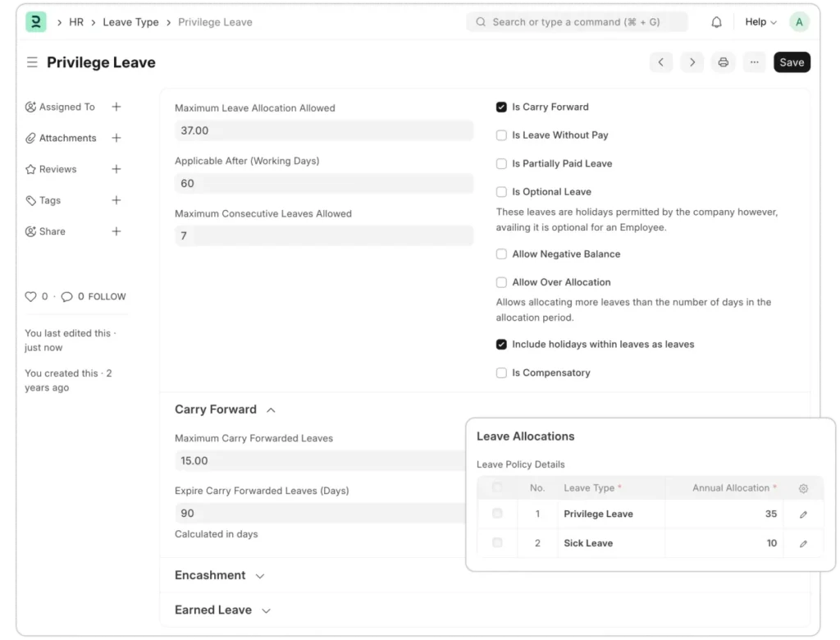Click FOLLOW in the sidebar

(107, 296)
